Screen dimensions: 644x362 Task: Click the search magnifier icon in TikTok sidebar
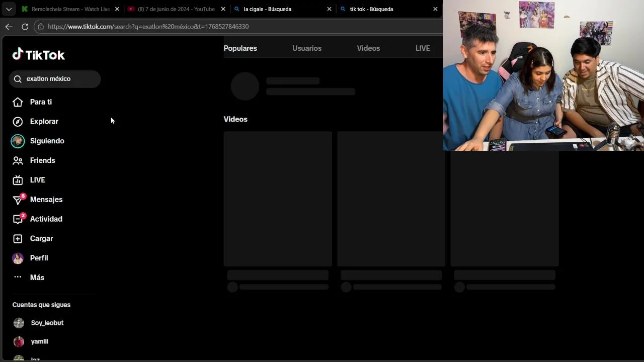(x=18, y=79)
